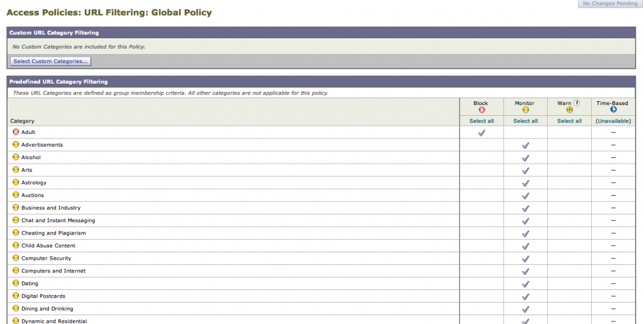The height and width of the screenshot is (324, 644).
Task: Click the Unavailable link under Time-Based
Action: click(613, 121)
